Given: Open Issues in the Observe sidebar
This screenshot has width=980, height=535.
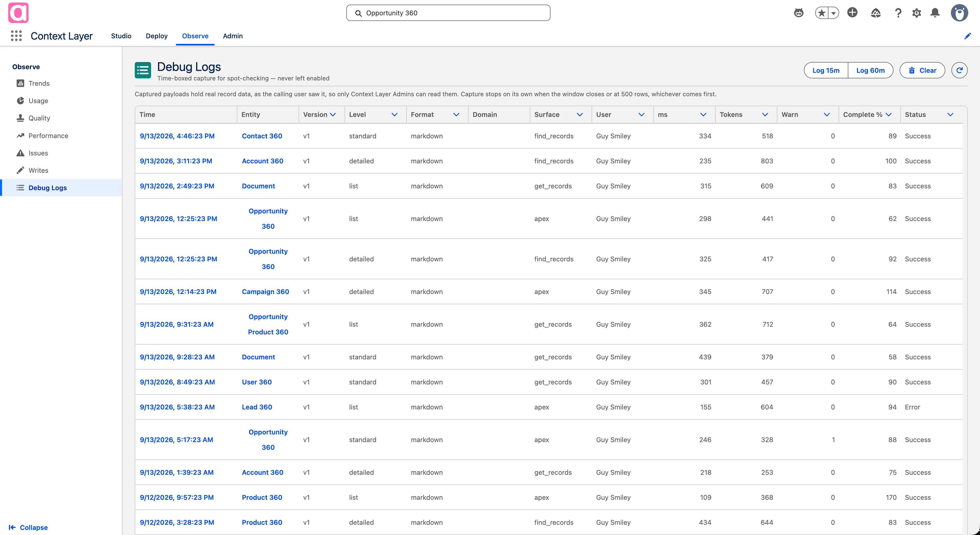Looking at the screenshot, I should pos(61,153).
